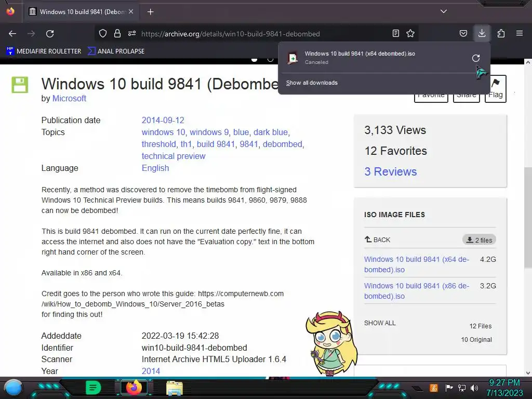Open the th1 topic link
Screen dimensions: 532x399
(187, 144)
